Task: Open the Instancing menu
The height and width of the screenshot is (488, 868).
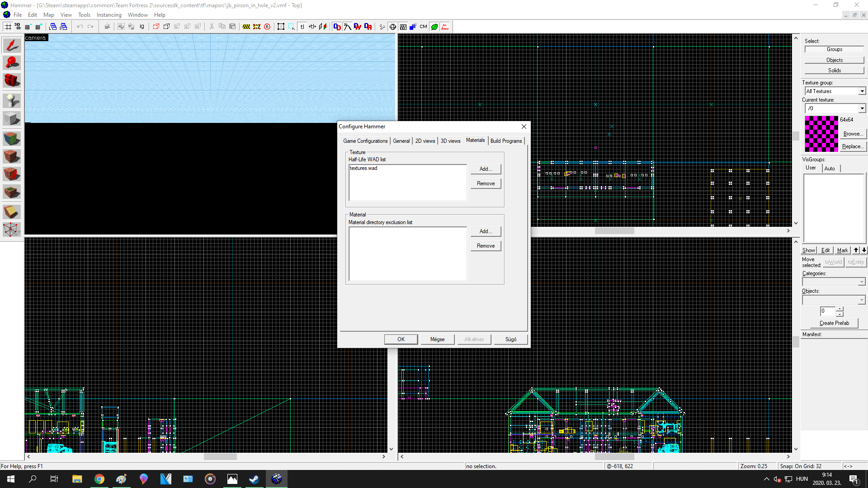Action: pyautogui.click(x=108, y=14)
